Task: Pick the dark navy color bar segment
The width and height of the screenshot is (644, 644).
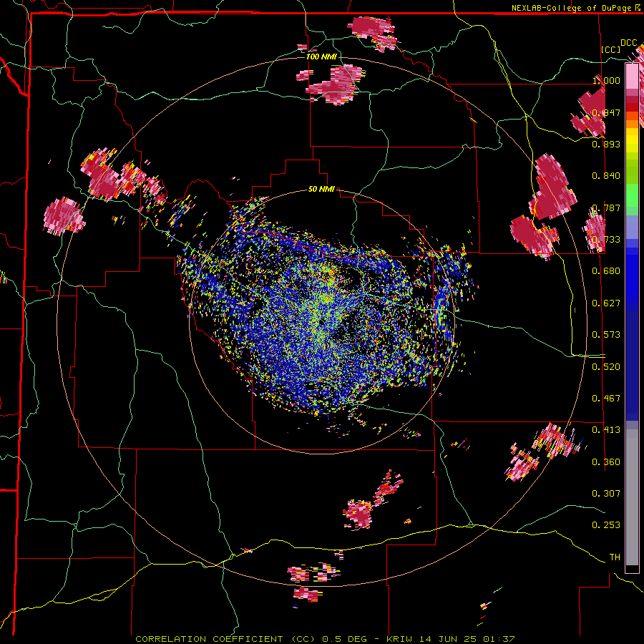Action: click(x=632, y=361)
